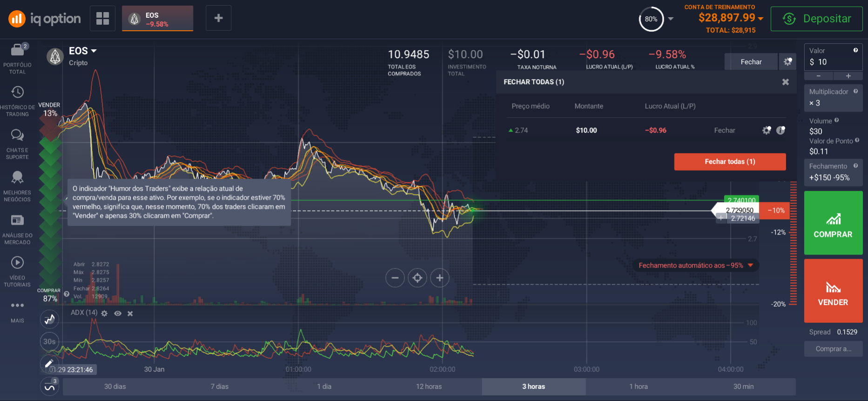Select the 30 min timeframe
The width and height of the screenshot is (868, 401).
tap(743, 387)
